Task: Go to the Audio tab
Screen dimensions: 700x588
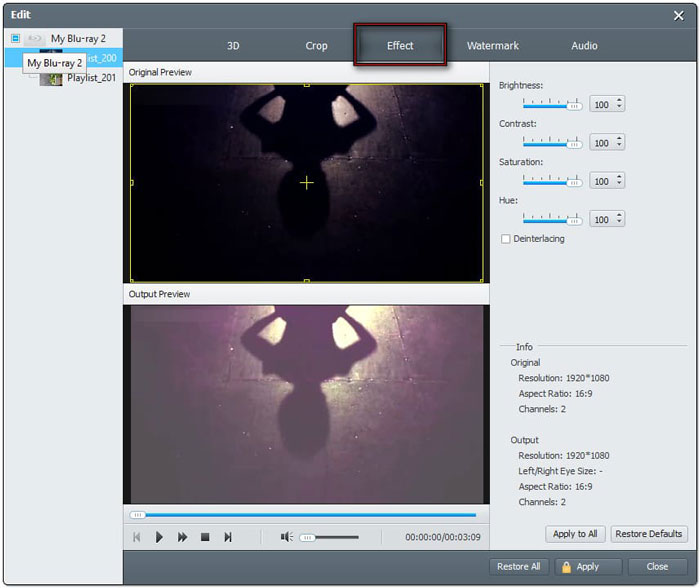Action: (584, 46)
